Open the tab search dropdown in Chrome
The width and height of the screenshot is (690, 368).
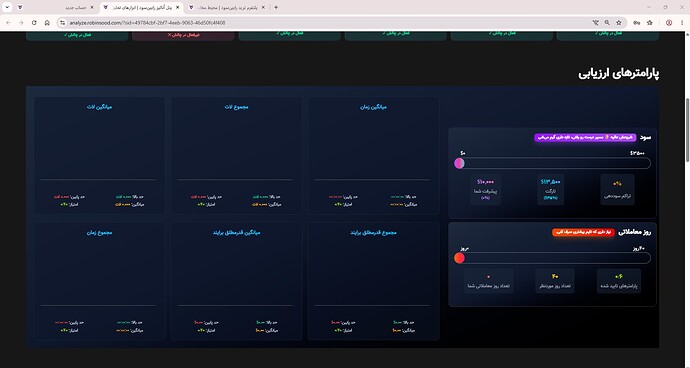pyautogui.click(x=7, y=7)
